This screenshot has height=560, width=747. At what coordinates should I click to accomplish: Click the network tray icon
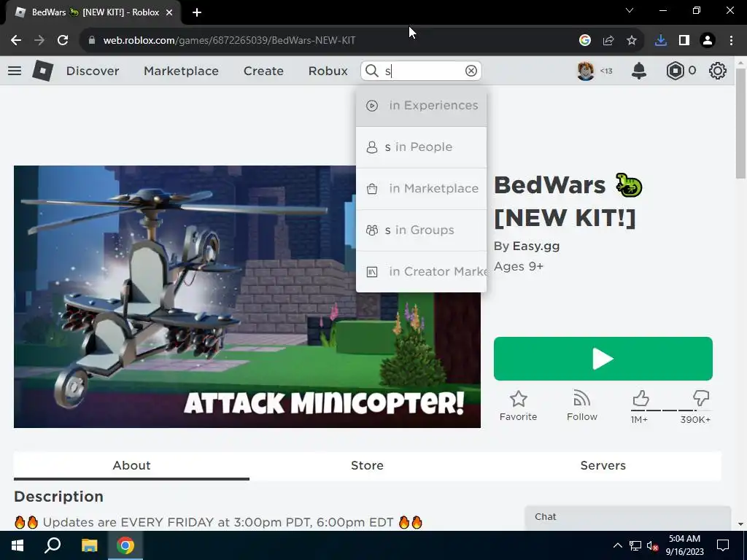635,545
